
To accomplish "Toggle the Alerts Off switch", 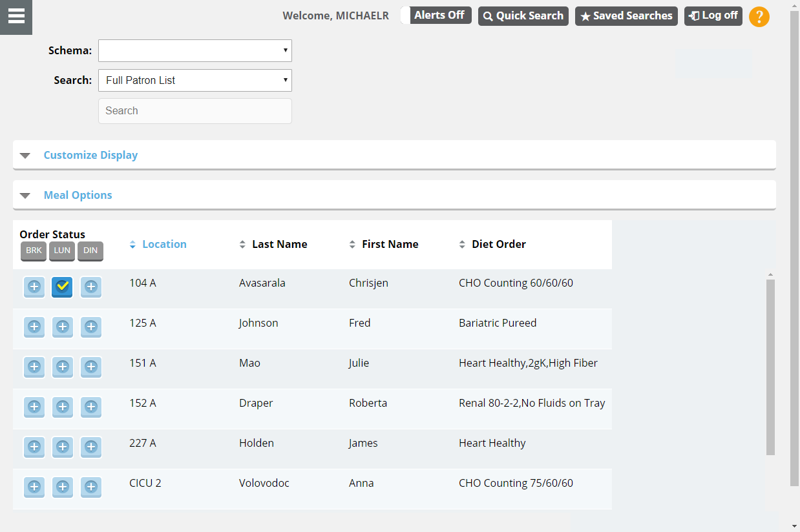I will (436, 15).
